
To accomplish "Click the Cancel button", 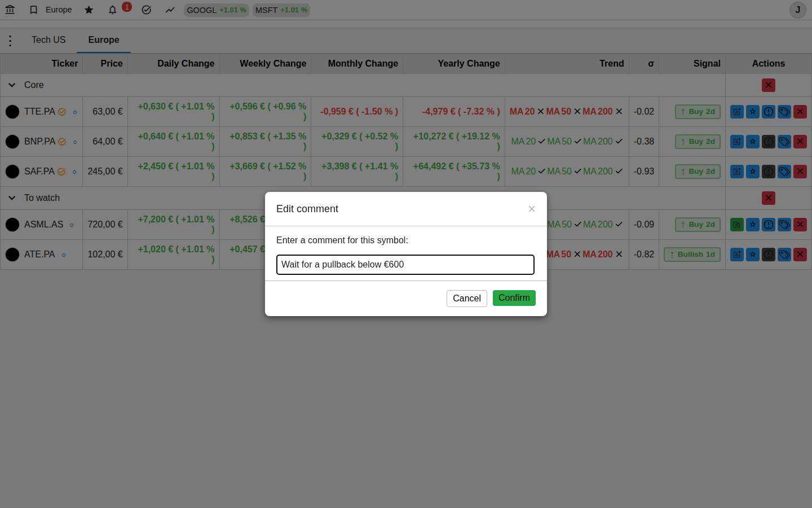I will tap(467, 298).
